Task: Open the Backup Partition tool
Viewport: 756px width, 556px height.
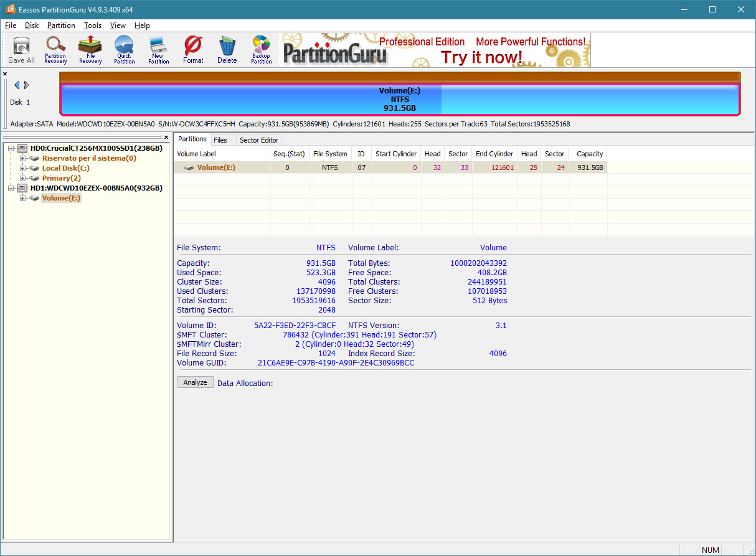Action: click(261, 50)
